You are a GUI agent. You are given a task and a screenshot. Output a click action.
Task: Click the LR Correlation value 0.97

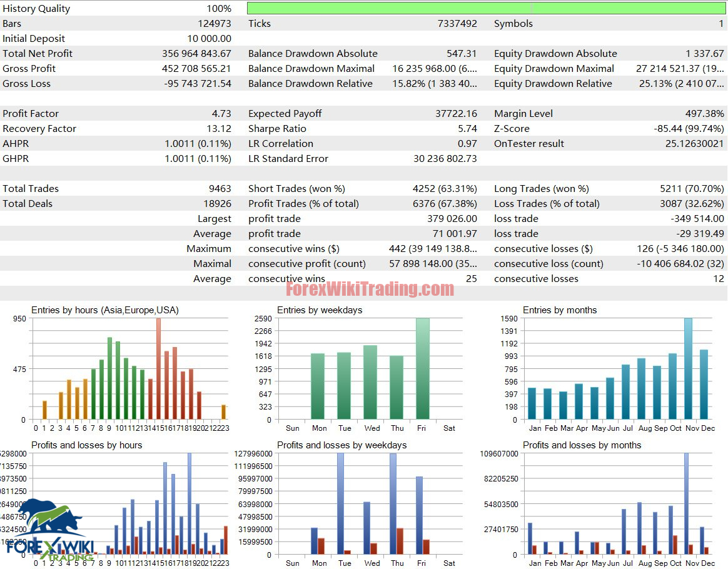tap(468, 144)
